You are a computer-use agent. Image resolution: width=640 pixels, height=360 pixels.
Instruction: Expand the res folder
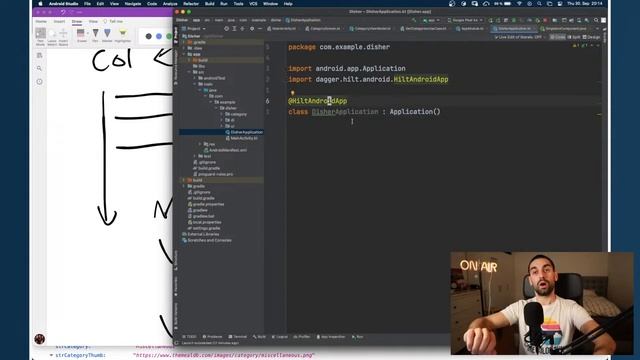click(x=200, y=144)
